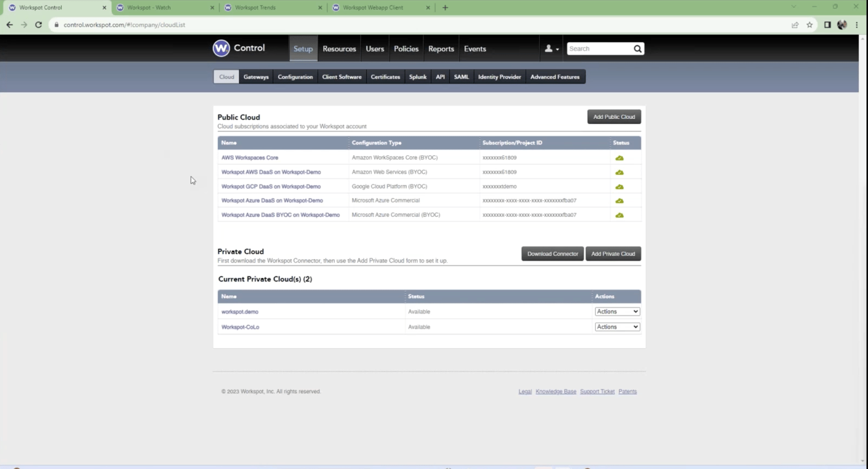The image size is (868, 469).
Task: Click the Configuration Type column header
Action: point(377,143)
